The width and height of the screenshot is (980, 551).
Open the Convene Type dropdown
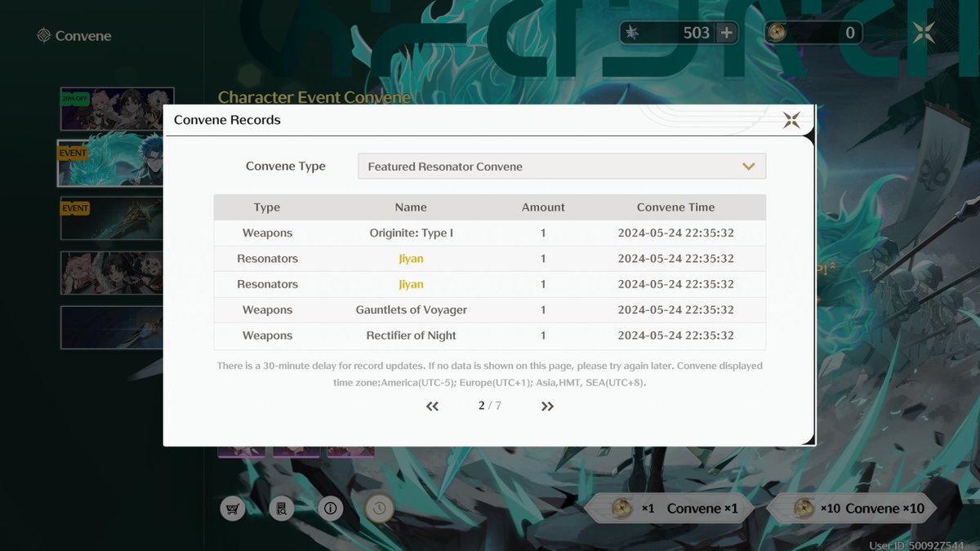coord(562,166)
